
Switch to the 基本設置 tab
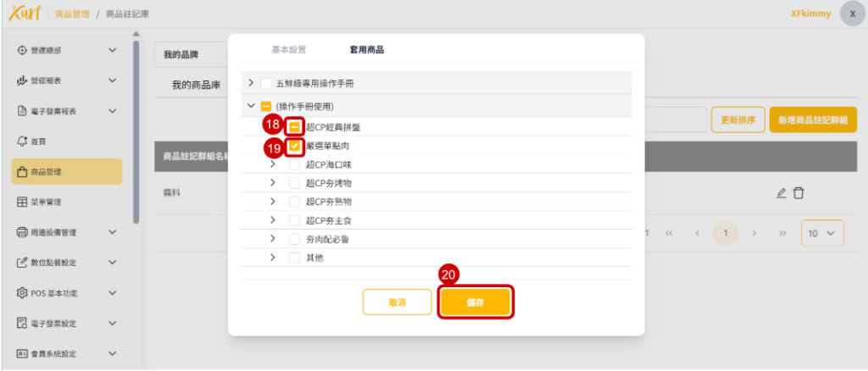[288, 50]
